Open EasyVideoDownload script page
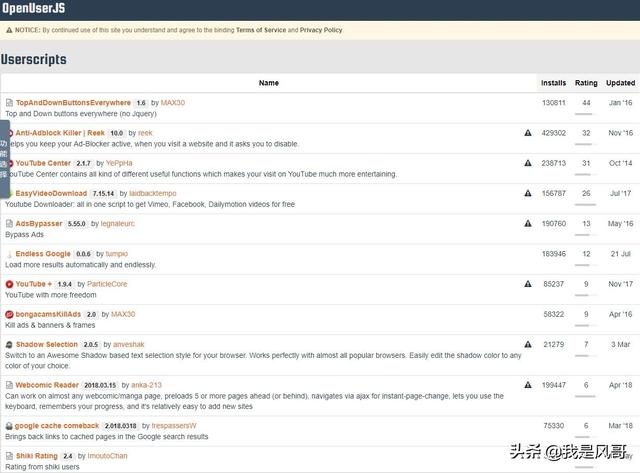This screenshot has height=473, width=640. click(51, 193)
